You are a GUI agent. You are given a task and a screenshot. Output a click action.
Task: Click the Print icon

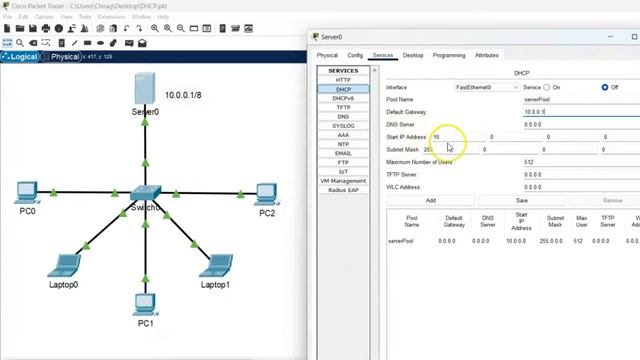coord(46,29)
